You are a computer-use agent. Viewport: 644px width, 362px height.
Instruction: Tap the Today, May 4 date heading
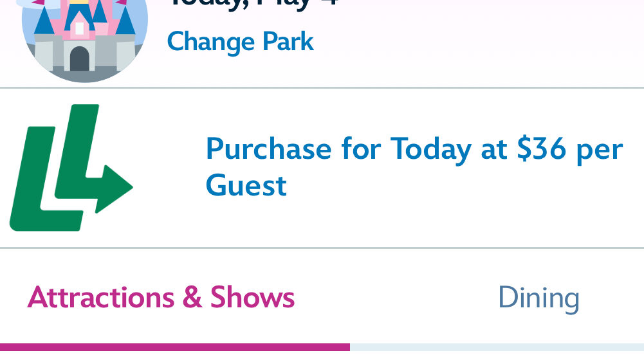[253, 4]
